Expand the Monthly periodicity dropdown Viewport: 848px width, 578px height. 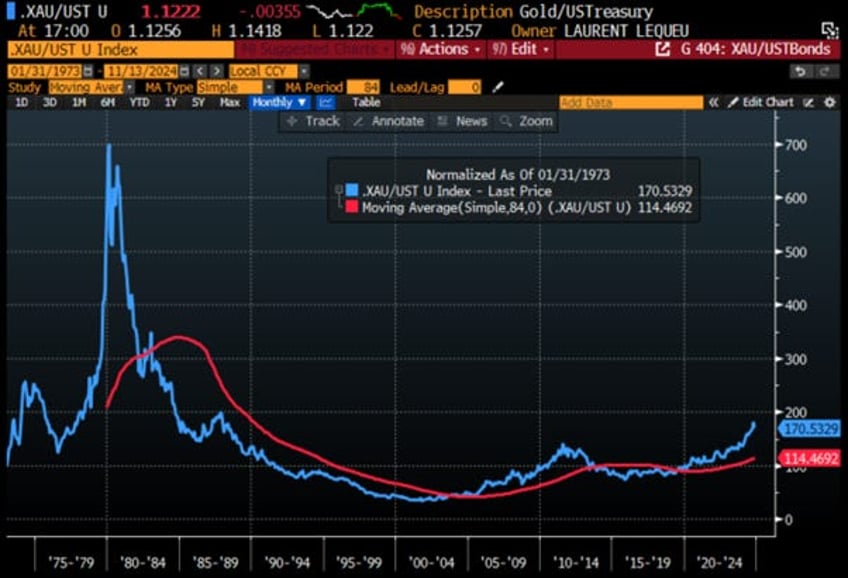280,102
